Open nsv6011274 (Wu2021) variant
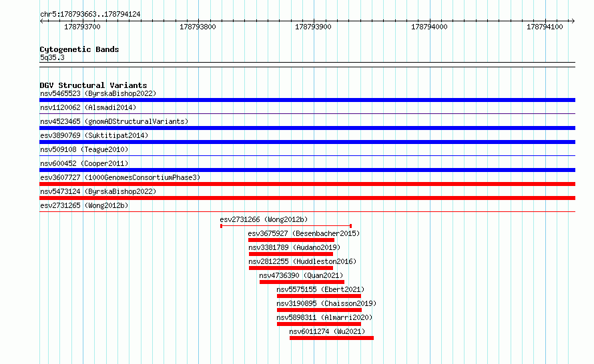Image resolution: width=594 pixels, height=364 pixels. point(327,331)
